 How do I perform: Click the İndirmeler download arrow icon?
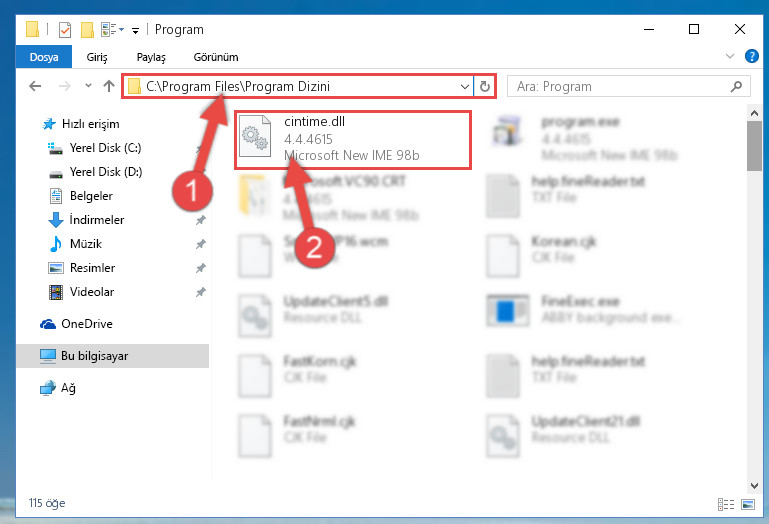pos(56,220)
